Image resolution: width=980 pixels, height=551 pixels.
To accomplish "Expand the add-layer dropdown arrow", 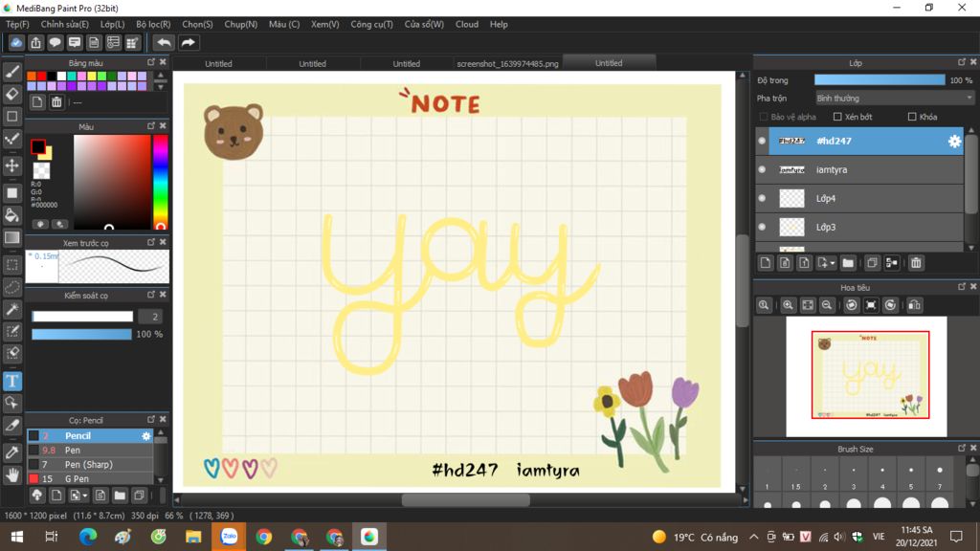I will tap(833, 264).
